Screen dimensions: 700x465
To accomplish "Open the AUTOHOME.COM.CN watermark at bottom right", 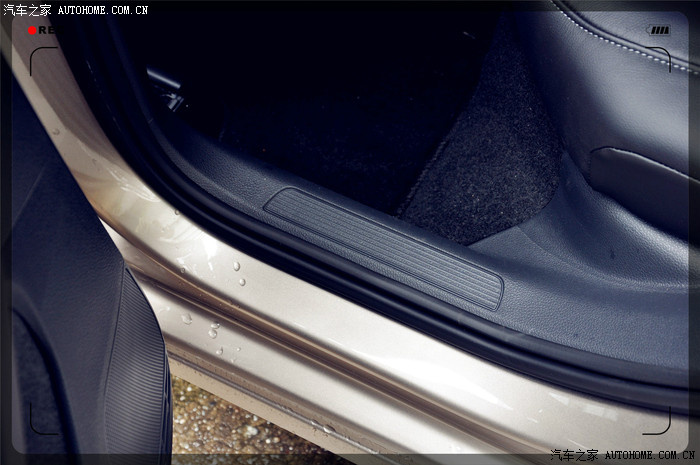I will (650, 455).
